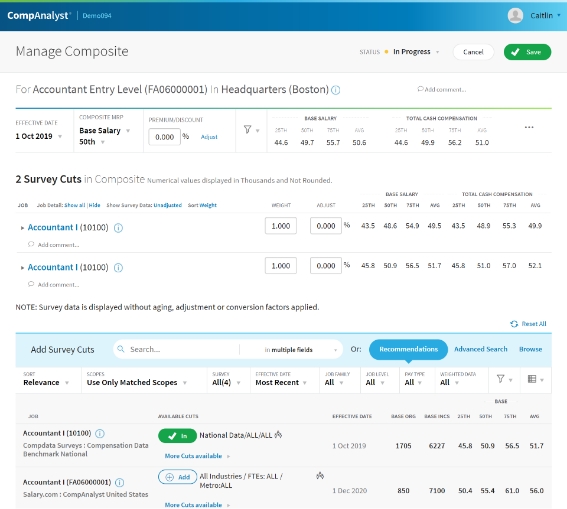This screenshot has width=567, height=509.
Task: Click the Reset All refresh icon
Action: (x=514, y=324)
